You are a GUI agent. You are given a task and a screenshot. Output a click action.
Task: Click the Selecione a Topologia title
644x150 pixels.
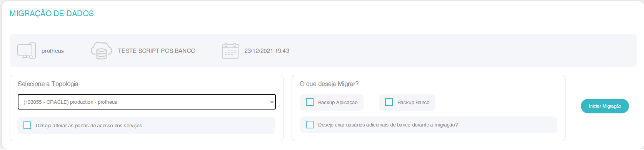click(48, 84)
